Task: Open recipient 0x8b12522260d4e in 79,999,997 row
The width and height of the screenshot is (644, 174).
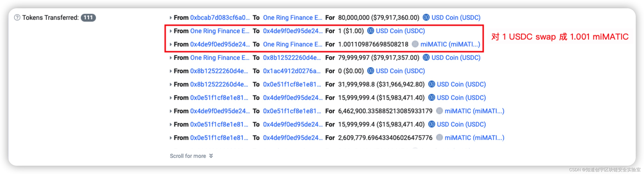Action: (x=292, y=58)
